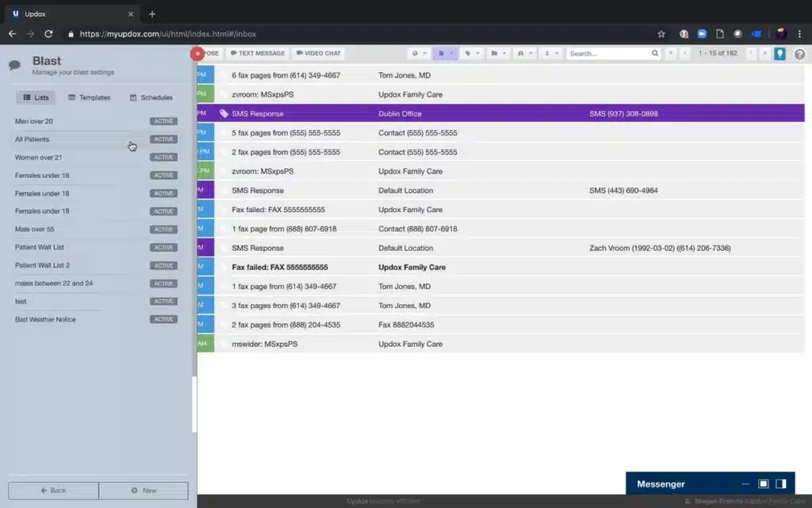Close the Blast panel with red X
The height and width of the screenshot is (508, 812).
coord(197,53)
